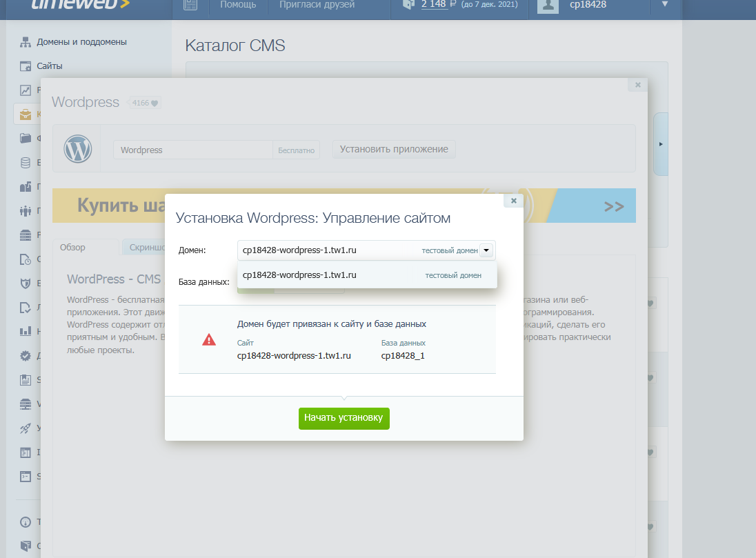Image resolution: width=756 pixels, height=558 pixels.
Task: Open the web page layout sidebar icon
Action: (x=26, y=452)
